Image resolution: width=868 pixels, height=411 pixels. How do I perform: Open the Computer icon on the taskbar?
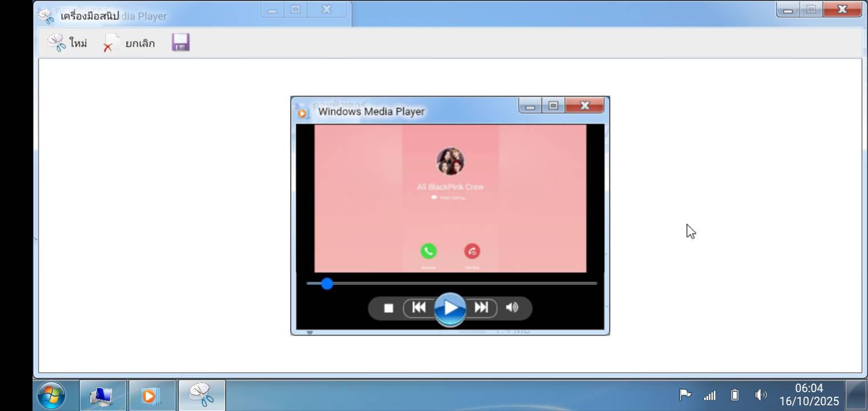tap(102, 396)
